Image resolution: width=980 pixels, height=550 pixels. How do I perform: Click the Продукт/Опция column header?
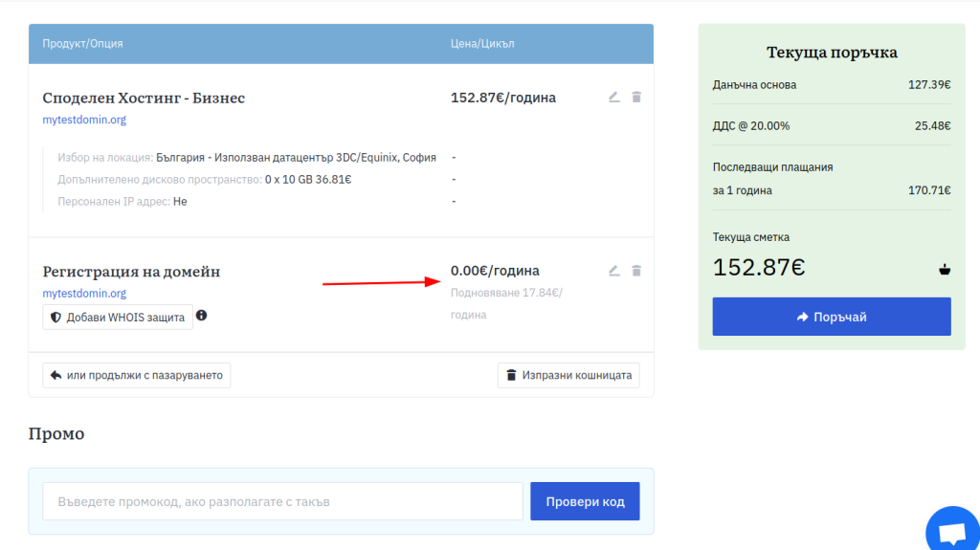(x=82, y=44)
